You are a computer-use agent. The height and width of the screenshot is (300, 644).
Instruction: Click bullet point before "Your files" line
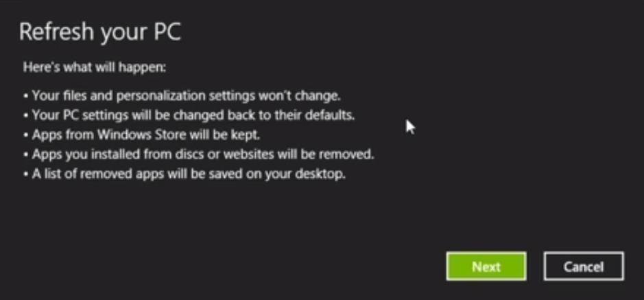26,97
